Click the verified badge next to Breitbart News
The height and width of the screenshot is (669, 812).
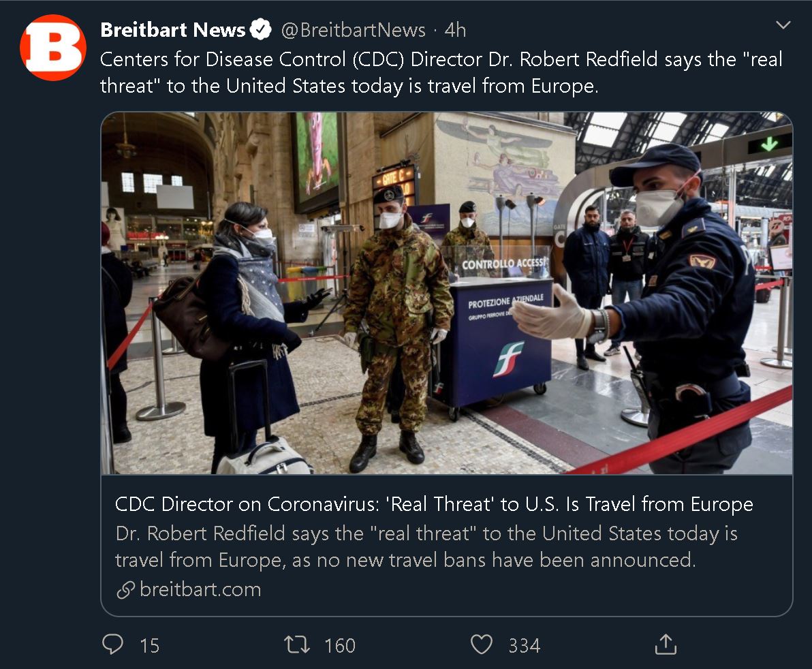tap(260, 29)
